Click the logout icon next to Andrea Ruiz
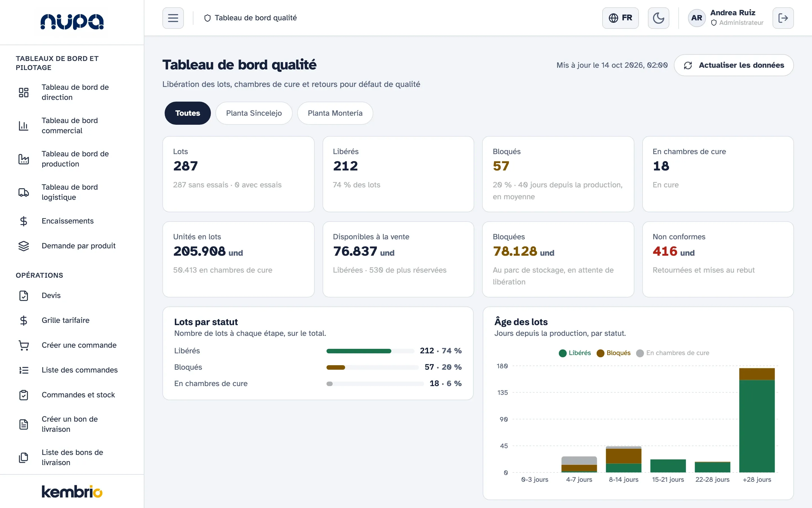Screen dimensions: 812x508 [783, 18]
